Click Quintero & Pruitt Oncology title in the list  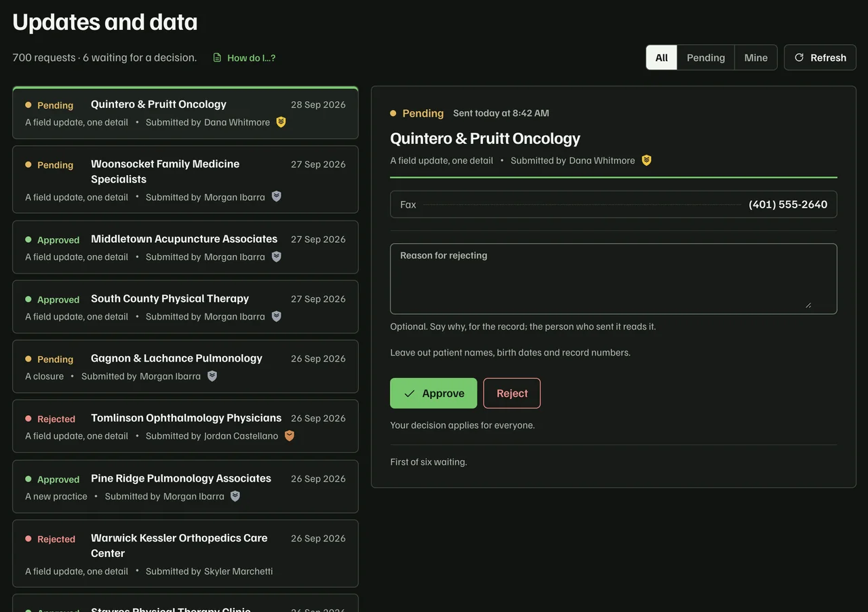(159, 104)
